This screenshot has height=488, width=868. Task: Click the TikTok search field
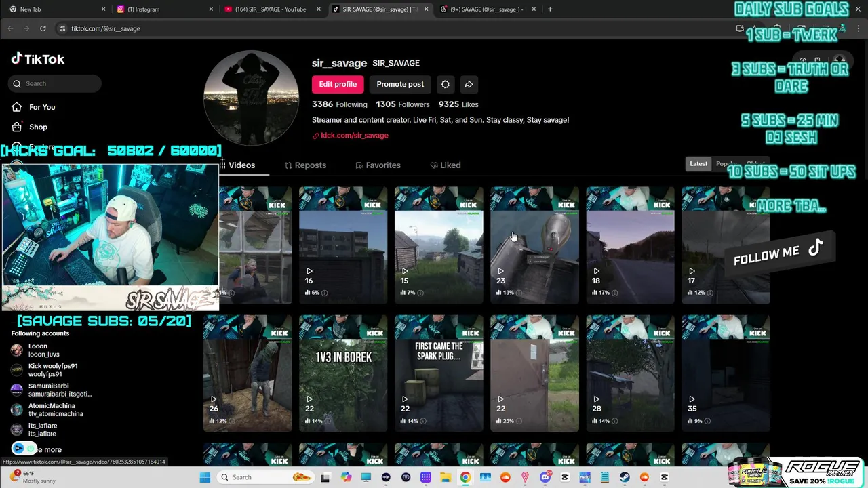coord(55,83)
